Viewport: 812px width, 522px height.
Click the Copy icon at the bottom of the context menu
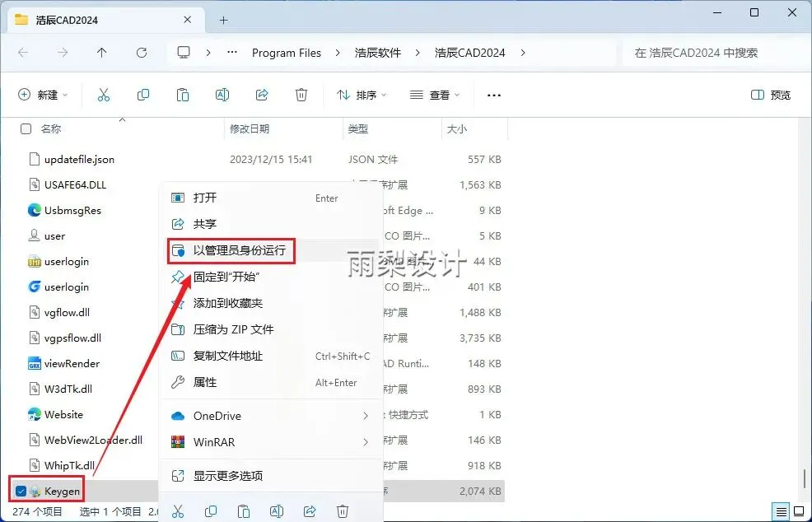pyautogui.click(x=211, y=511)
